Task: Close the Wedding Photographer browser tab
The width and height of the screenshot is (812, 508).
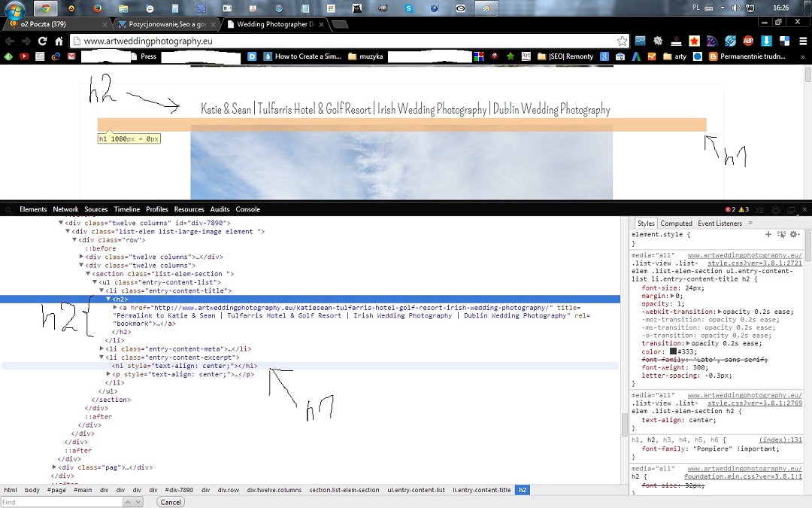Action: tap(322, 24)
